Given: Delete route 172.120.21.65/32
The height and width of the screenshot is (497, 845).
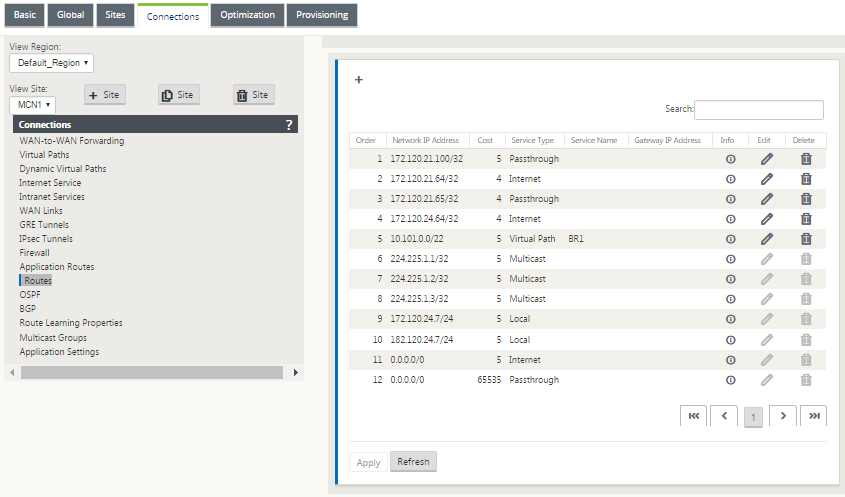Looking at the screenshot, I should (x=806, y=199).
